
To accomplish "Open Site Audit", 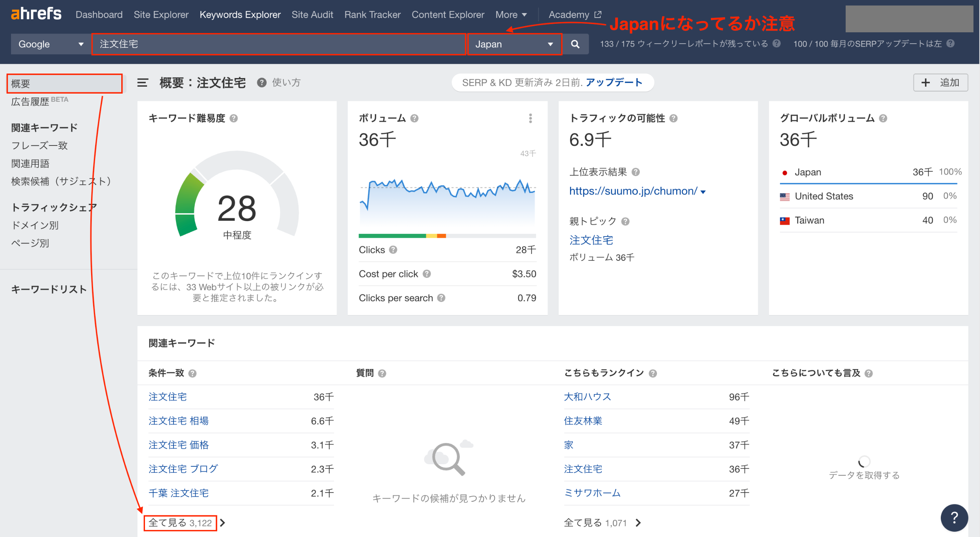I will pyautogui.click(x=312, y=15).
